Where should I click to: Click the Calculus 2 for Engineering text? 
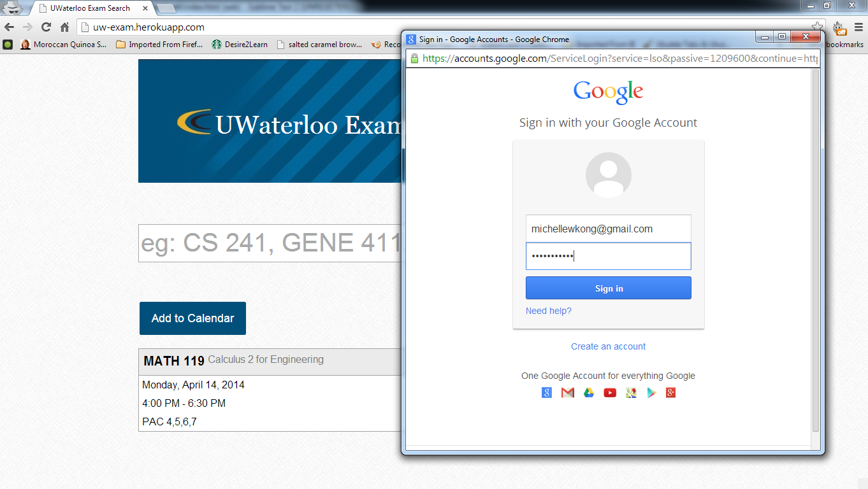point(266,360)
